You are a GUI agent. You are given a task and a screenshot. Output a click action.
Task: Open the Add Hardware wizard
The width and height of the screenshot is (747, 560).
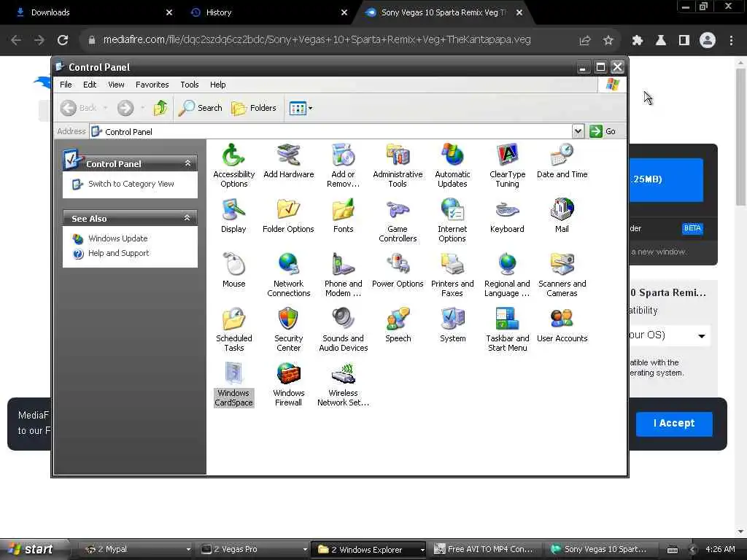[x=288, y=161]
